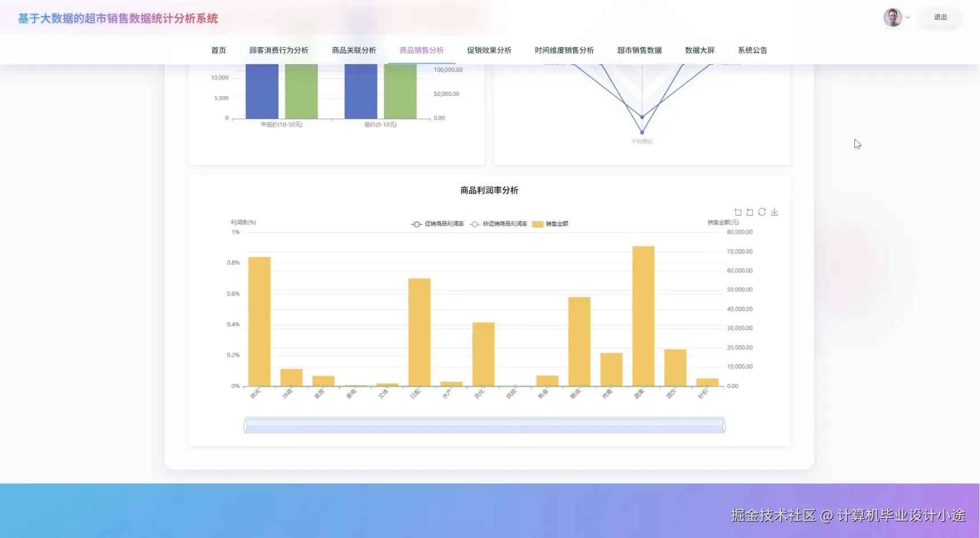Click the user avatar picture
Viewport: 980px width, 538px height.
pyautogui.click(x=893, y=17)
